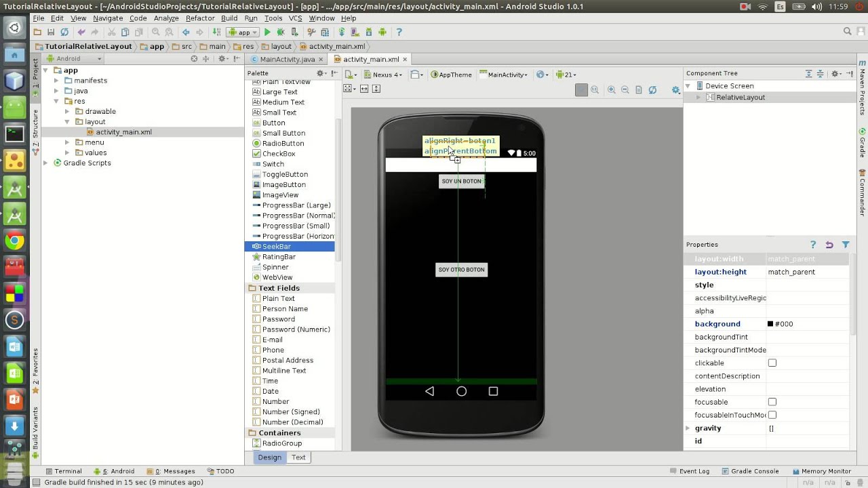This screenshot has height=488, width=868.
Task: Expand the RelativeLayout node in Component Tree
Action: click(x=698, y=98)
